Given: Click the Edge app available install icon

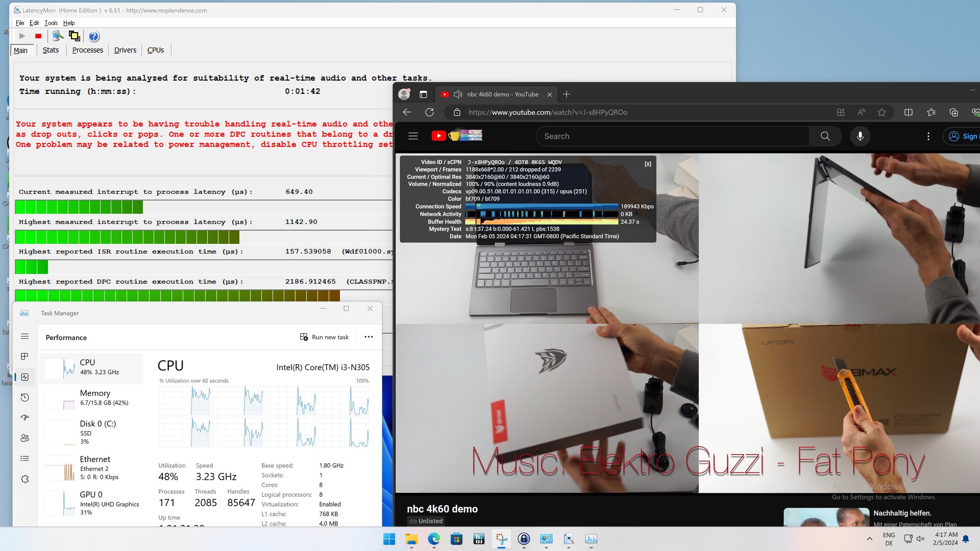Looking at the screenshot, I should (841, 112).
